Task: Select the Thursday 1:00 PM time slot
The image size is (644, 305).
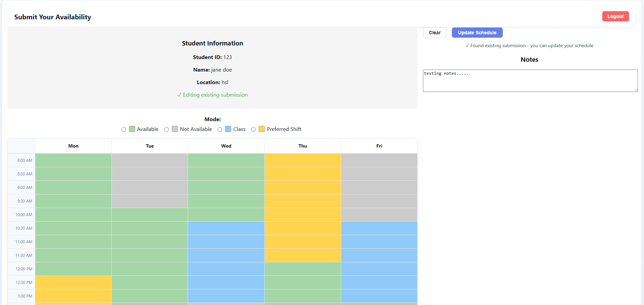Action: click(303, 296)
